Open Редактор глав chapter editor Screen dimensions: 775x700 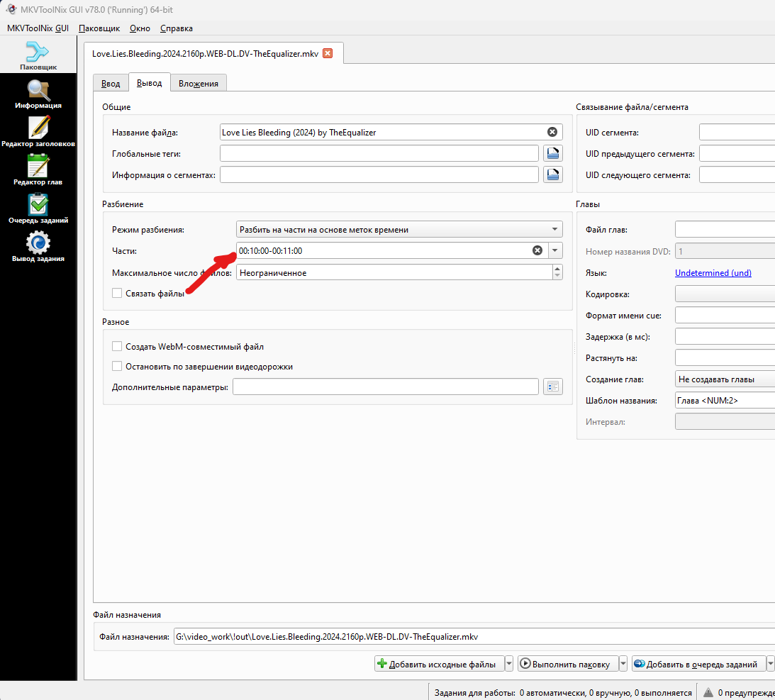point(38,171)
